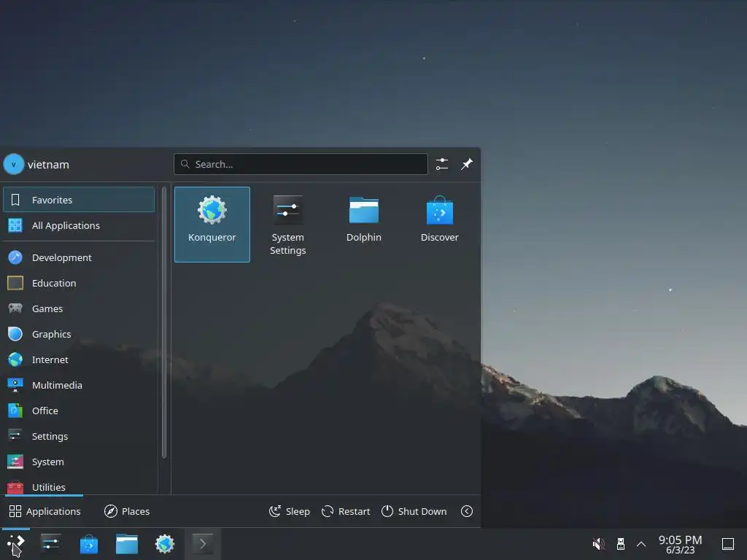Viewport: 747px width, 560px height.
Task: Open the launcher configure sliders icon
Action: coord(442,164)
